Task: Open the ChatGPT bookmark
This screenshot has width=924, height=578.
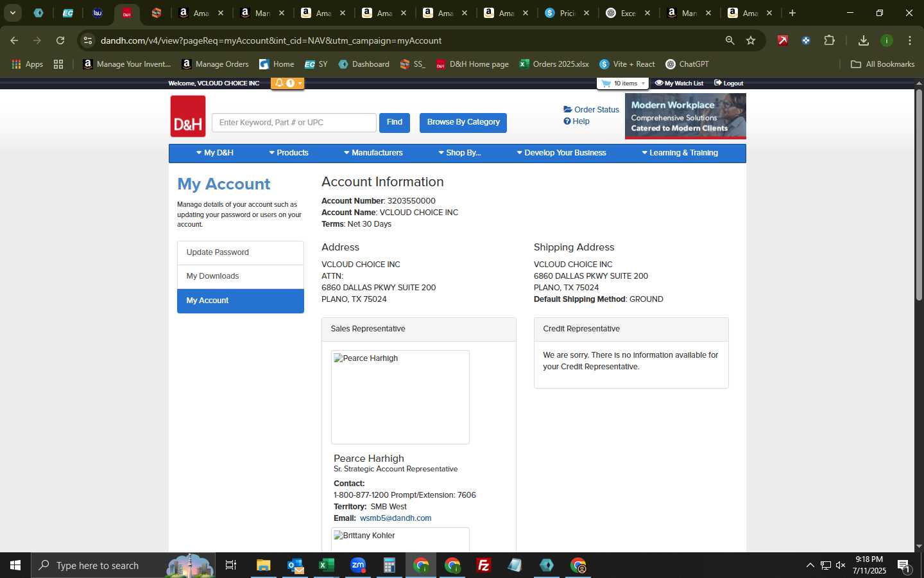Action: [x=687, y=64]
